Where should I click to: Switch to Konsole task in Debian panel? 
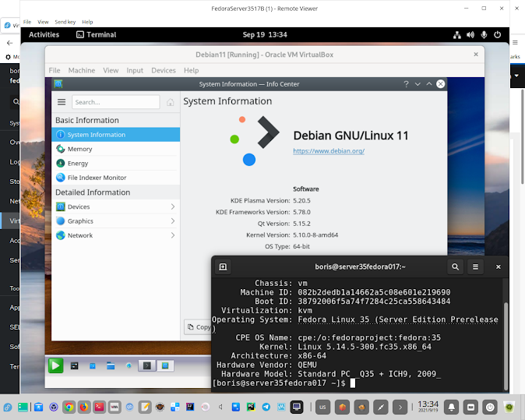pos(147,365)
